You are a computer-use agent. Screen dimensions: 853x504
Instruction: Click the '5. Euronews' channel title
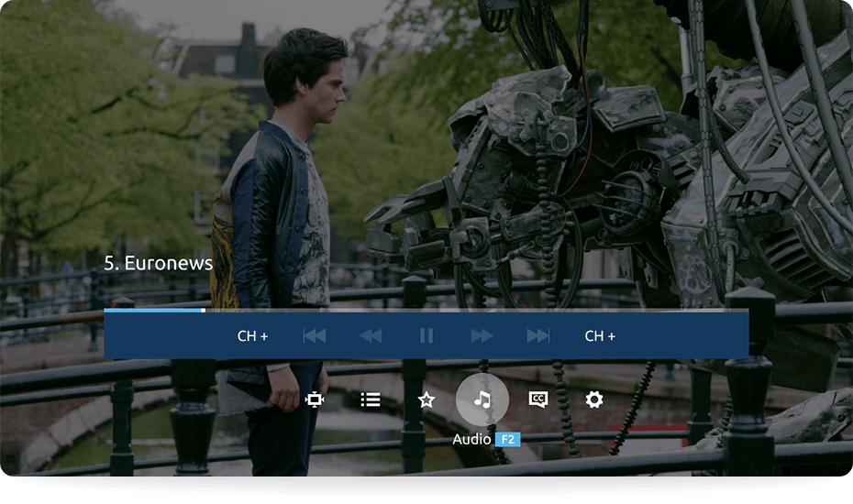159,263
